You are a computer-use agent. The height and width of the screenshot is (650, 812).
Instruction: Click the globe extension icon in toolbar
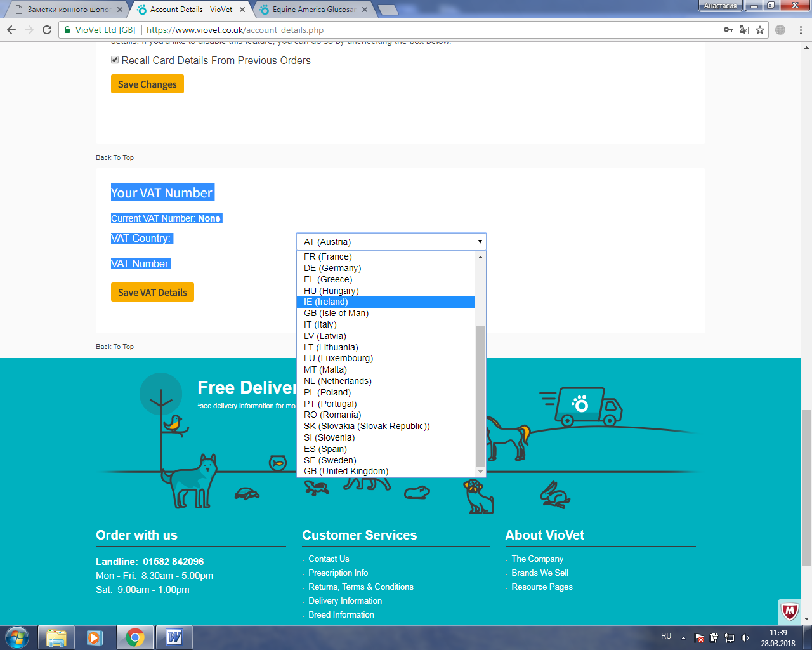point(780,30)
